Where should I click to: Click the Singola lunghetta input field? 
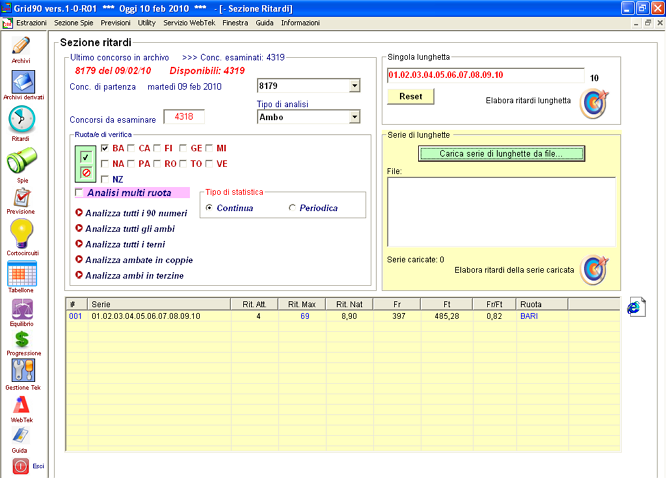pos(485,75)
